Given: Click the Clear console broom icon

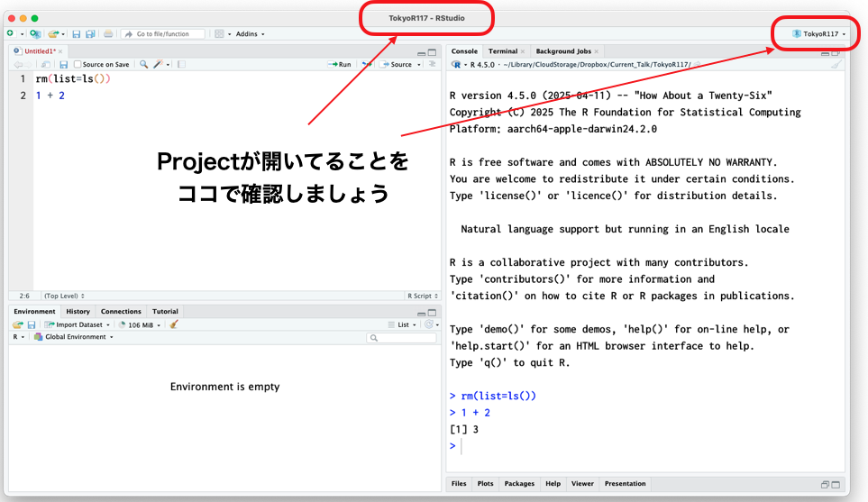Looking at the screenshot, I should click(836, 65).
